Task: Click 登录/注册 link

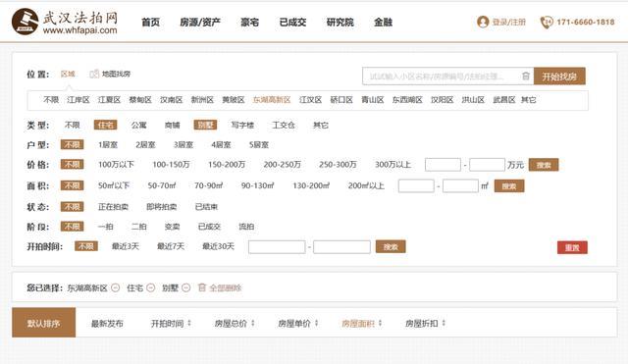Action: pyautogui.click(x=508, y=22)
